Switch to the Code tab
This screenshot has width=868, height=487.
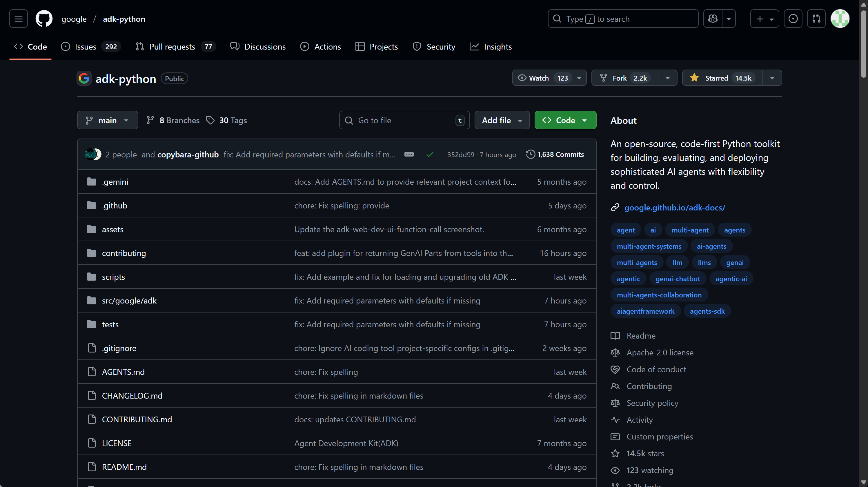point(30,46)
